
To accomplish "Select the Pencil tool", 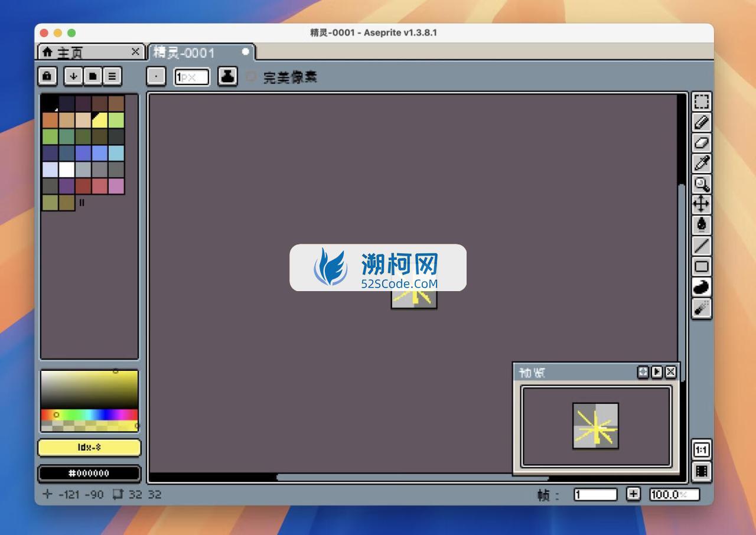I will pyautogui.click(x=701, y=122).
